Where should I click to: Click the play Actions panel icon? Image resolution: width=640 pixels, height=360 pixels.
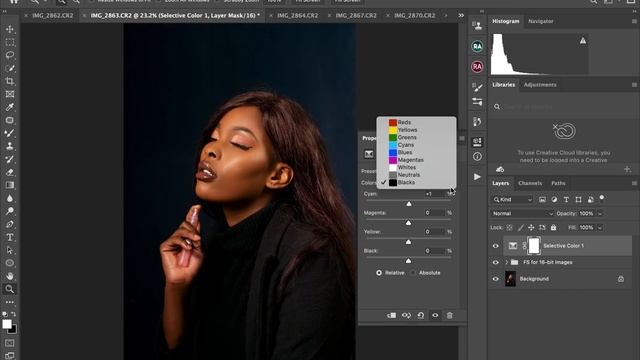[x=477, y=177]
